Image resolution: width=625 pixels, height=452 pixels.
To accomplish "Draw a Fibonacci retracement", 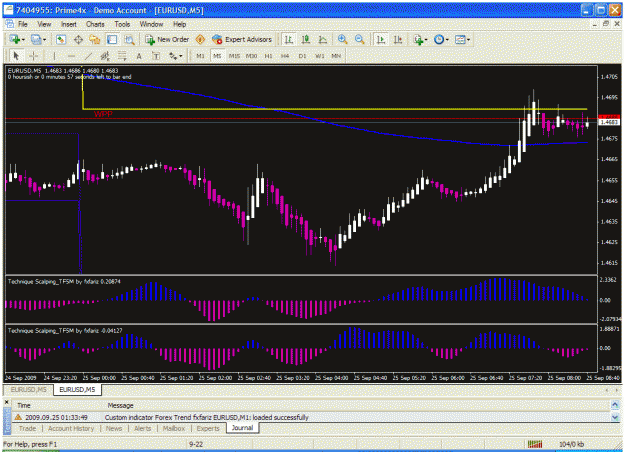I will coord(122,56).
